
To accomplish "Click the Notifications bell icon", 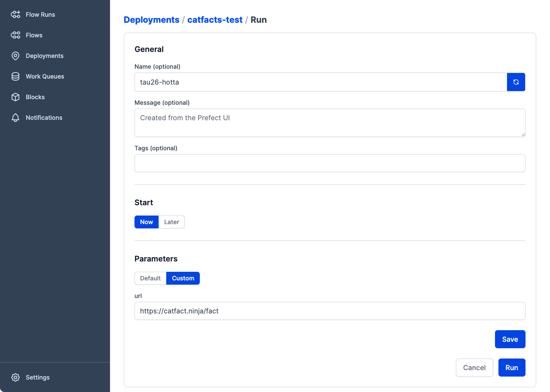I will [15, 118].
